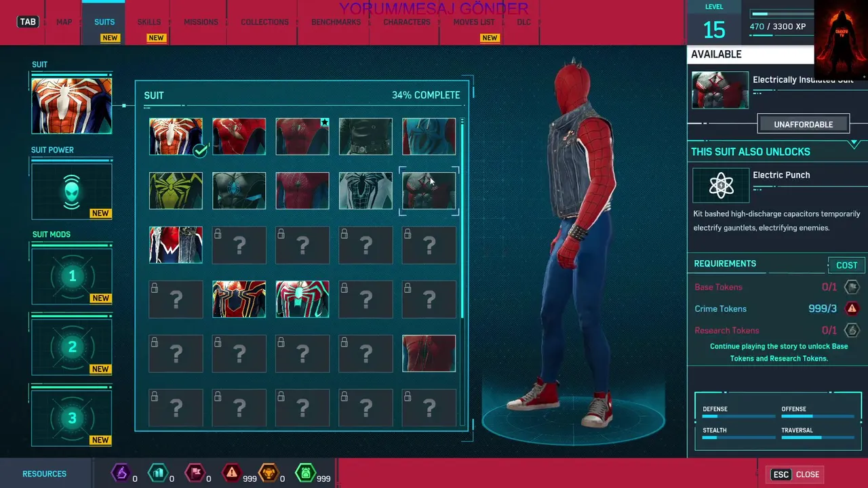Click the 34% Complete text
The image size is (868, 488).
(426, 95)
